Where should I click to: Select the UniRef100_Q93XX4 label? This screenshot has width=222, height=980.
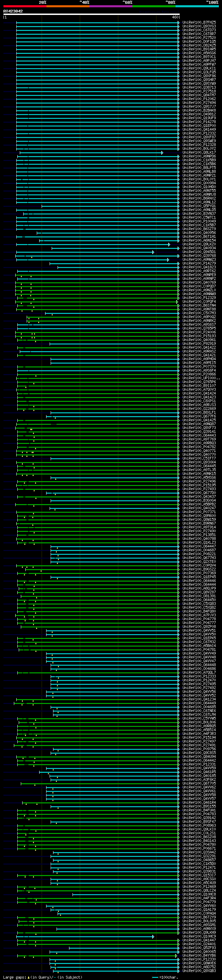pos(199,462)
